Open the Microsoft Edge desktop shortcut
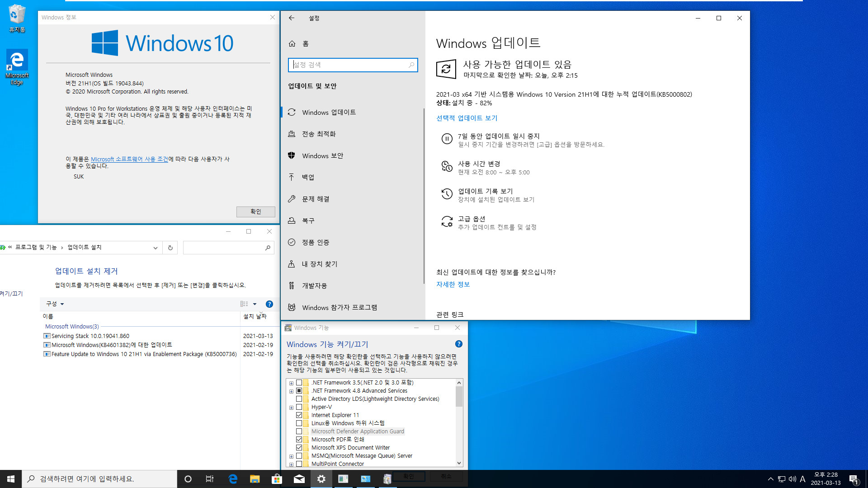Screen dimensions: 868x488 click(x=17, y=67)
